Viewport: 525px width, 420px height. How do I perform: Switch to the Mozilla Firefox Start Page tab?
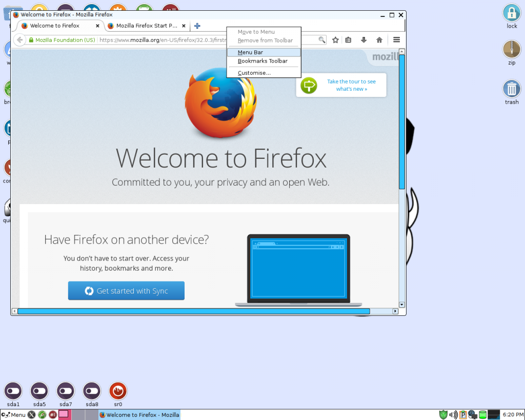click(147, 26)
